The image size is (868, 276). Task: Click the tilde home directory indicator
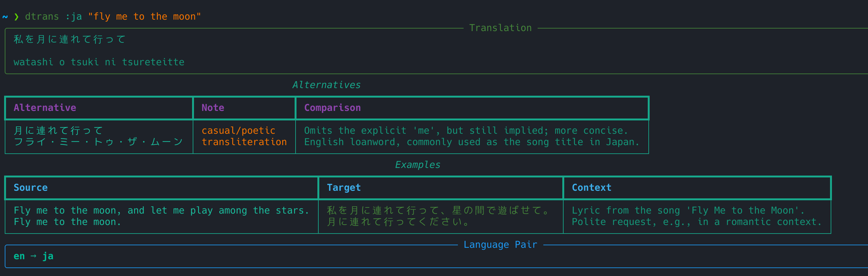pyautogui.click(x=5, y=16)
